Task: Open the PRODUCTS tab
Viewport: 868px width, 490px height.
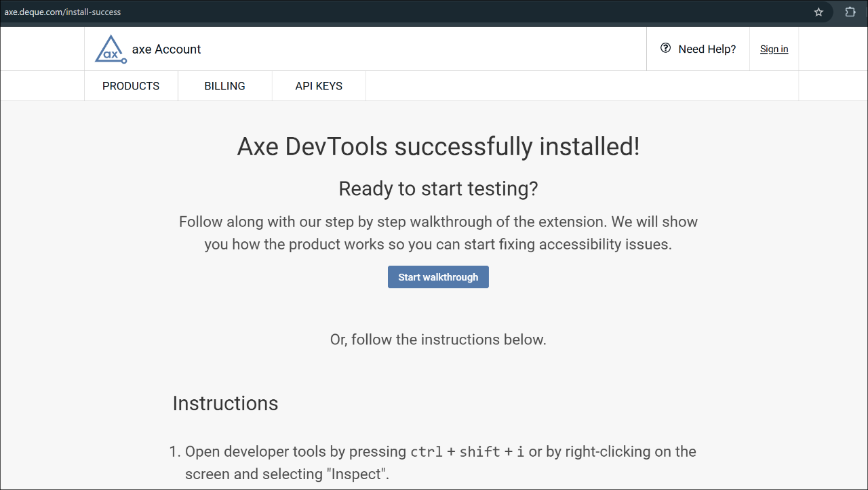Action: coord(130,85)
